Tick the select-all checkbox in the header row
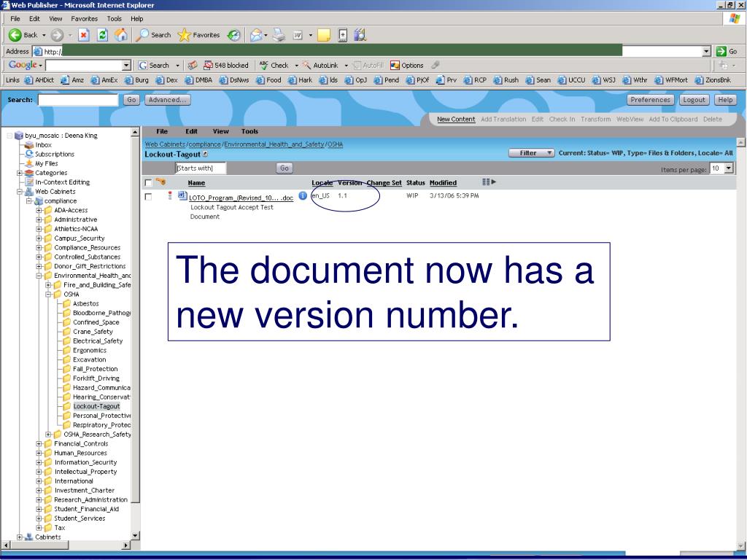The image size is (747, 560). (x=148, y=183)
